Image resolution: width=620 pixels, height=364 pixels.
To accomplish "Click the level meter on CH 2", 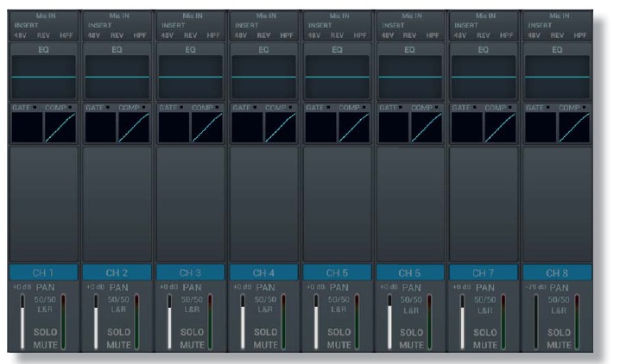I will 136,322.
